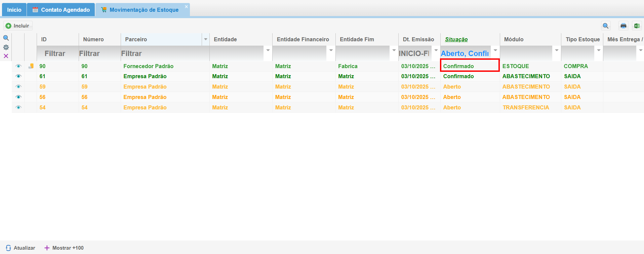
Task: View record 61 using its eye icon
Action: coord(18,76)
